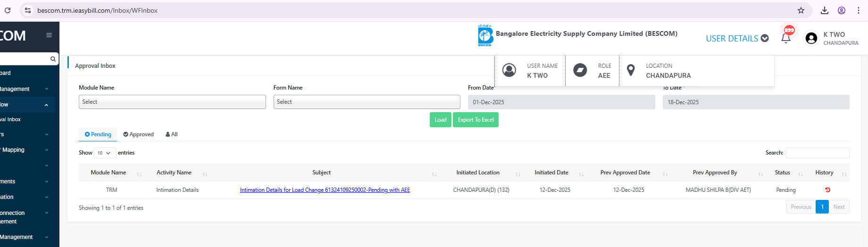The image size is (868, 247).
Task: Open browser downloads icon
Action: coord(825,10)
